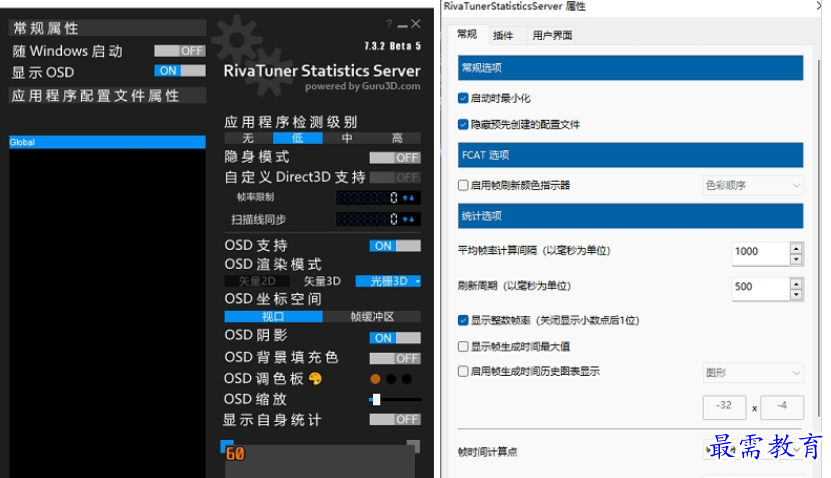Click the scanline sync arrows icon
Image resolution: width=831 pixels, height=478 pixels.
click(408, 219)
